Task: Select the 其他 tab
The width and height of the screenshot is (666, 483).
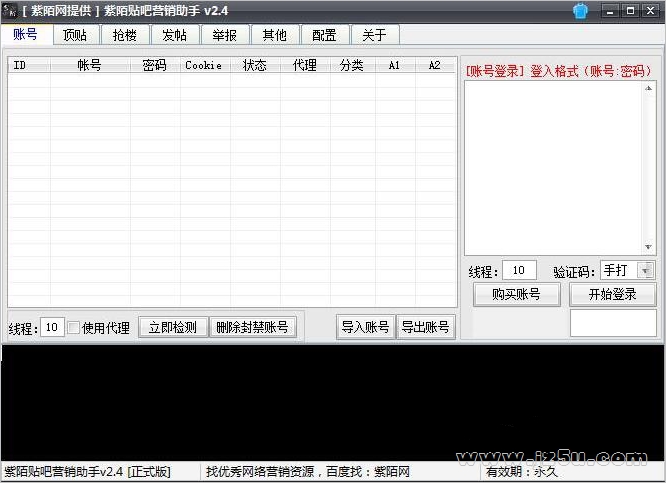Action: 275,35
